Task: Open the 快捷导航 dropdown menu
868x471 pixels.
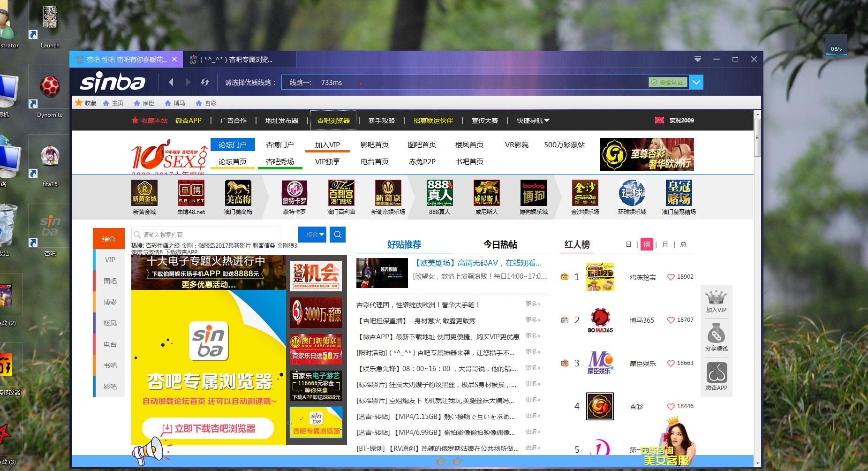Action: 532,120
